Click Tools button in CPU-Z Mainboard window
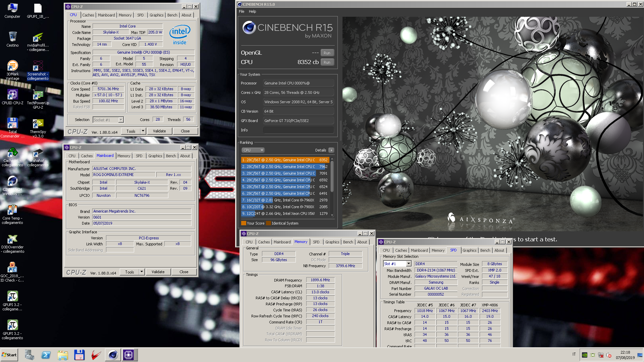 [130, 272]
